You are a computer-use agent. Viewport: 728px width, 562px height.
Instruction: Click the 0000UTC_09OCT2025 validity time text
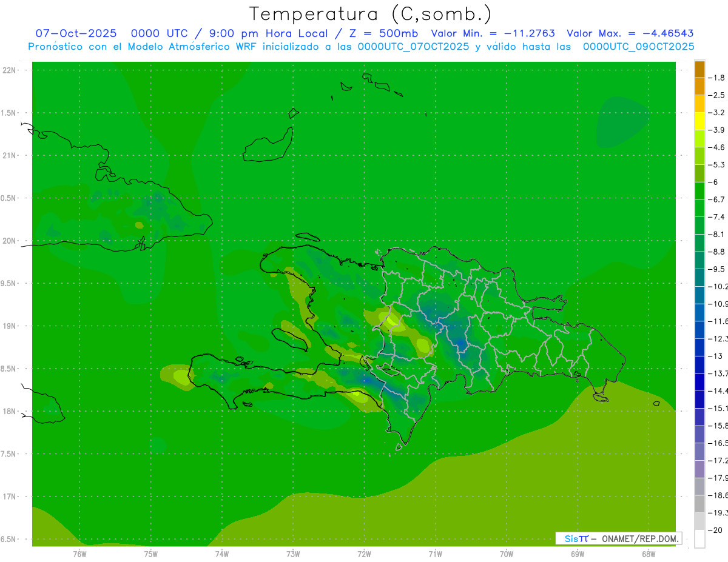638,47
